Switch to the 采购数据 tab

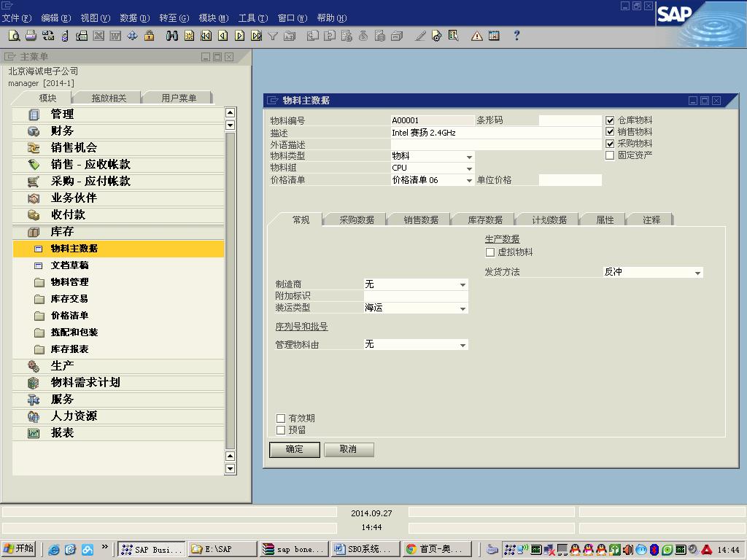[356, 219]
